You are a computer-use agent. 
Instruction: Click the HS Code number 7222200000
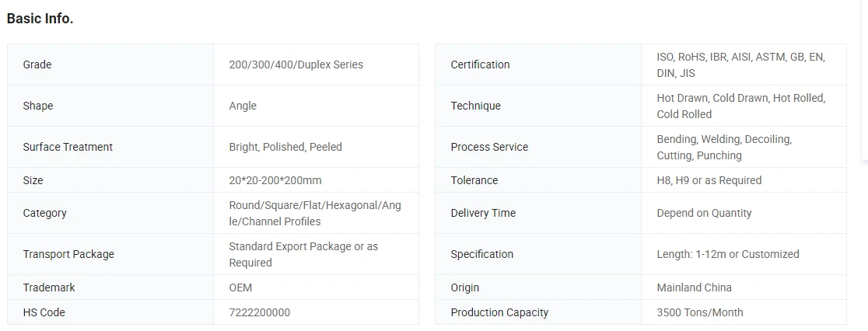pos(259,312)
